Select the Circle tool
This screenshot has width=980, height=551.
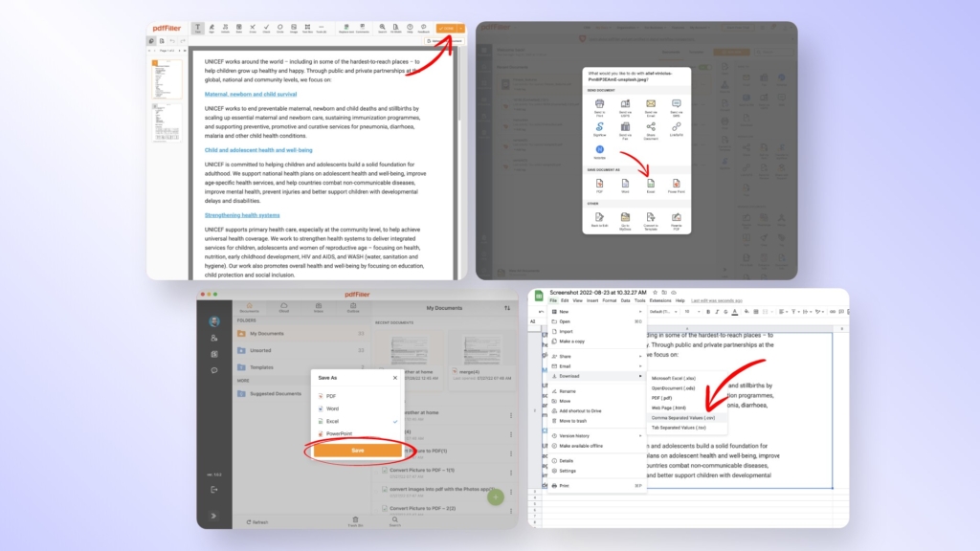tap(280, 29)
